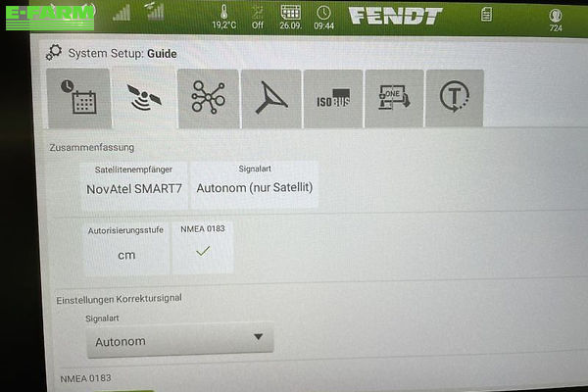Select the satellite receiver tab
The width and height of the screenshot is (588, 392).
[x=144, y=98]
